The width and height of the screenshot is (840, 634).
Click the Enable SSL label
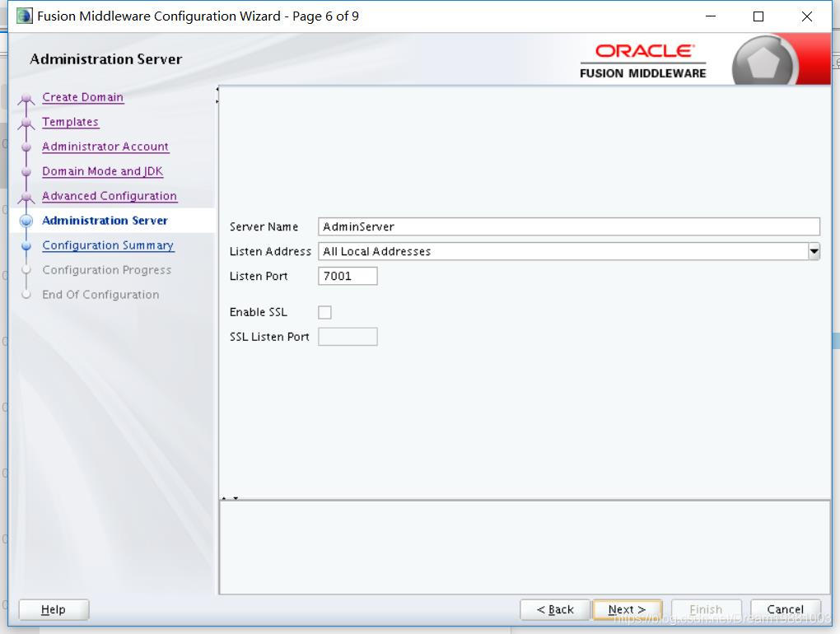click(x=259, y=312)
